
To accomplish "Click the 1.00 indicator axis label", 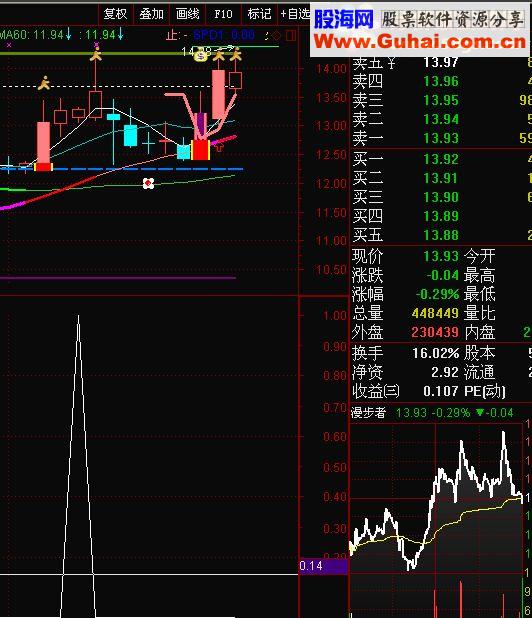I will click(x=335, y=316).
